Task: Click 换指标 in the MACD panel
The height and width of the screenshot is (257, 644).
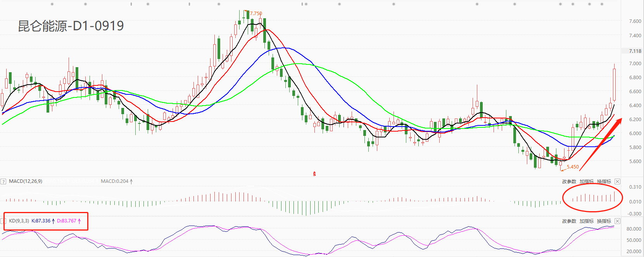Action: click(x=604, y=181)
